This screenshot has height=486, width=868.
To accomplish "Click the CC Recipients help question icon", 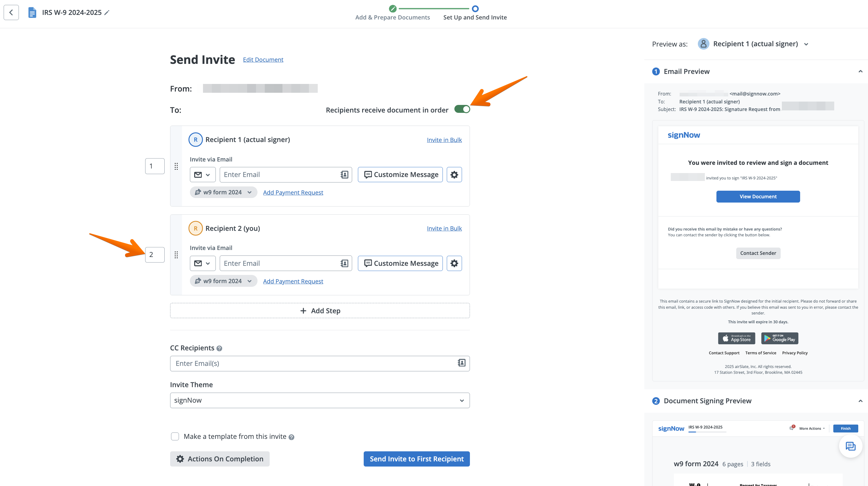I will click(219, 348).
